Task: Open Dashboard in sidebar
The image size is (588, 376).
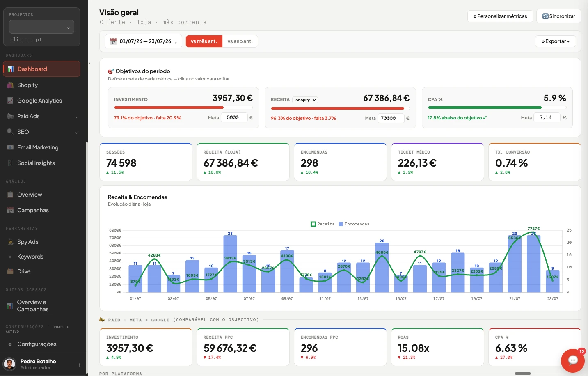Action: 41,69
